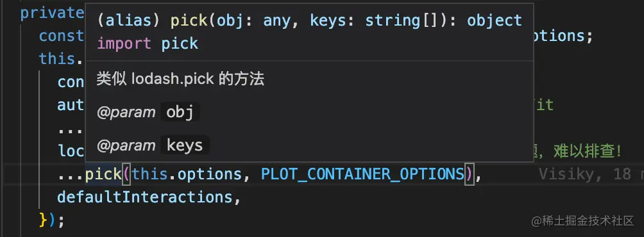Click 'import' keyword in hover tooltip
Viewport: 644px width, 237px height.
point(124,44)
